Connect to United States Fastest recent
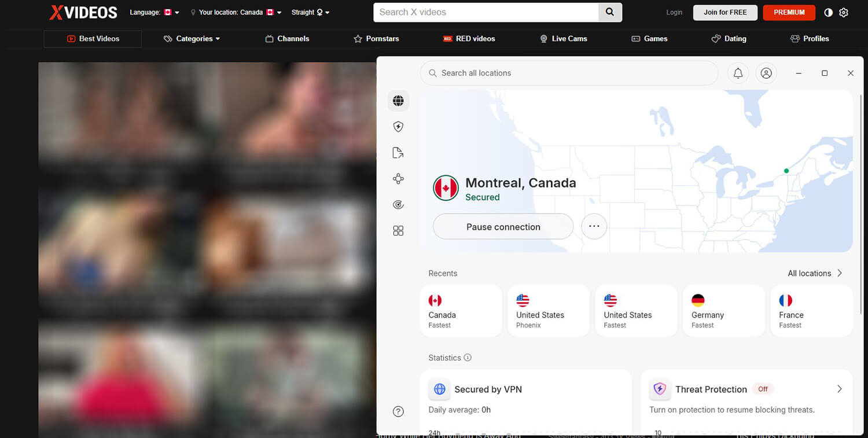The image size is (868, 438). (x=636, y=311)
